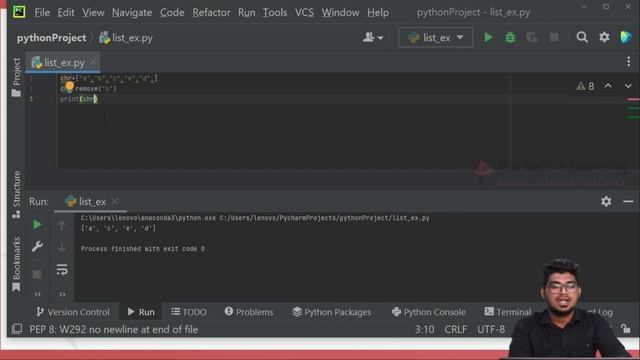Toggle the Project tool window sidebar button
The image size is (640, 360).
pyautogui.click(x=16, y=77)
